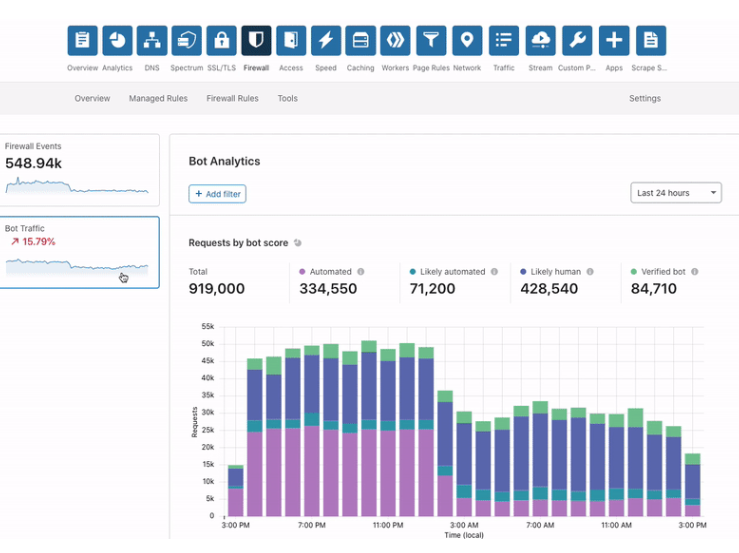Switch to the Managed Rules tab

pos(158,98)
